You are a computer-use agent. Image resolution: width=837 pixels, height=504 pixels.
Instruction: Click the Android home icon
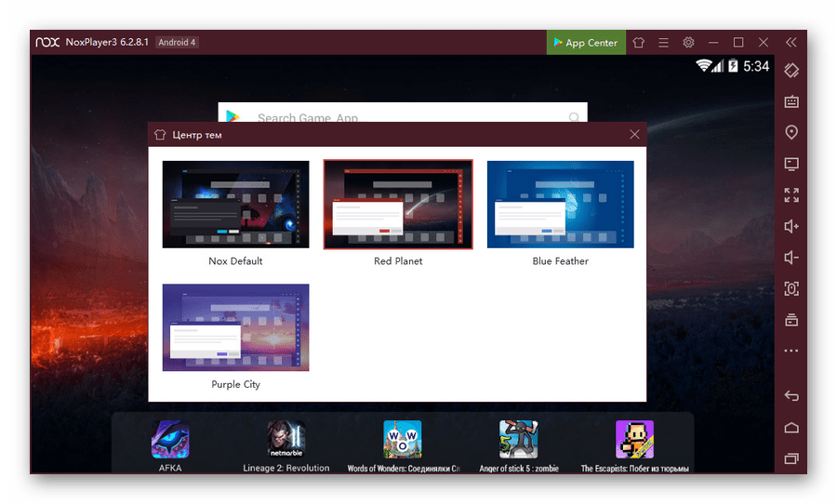[x=791, y=428]
